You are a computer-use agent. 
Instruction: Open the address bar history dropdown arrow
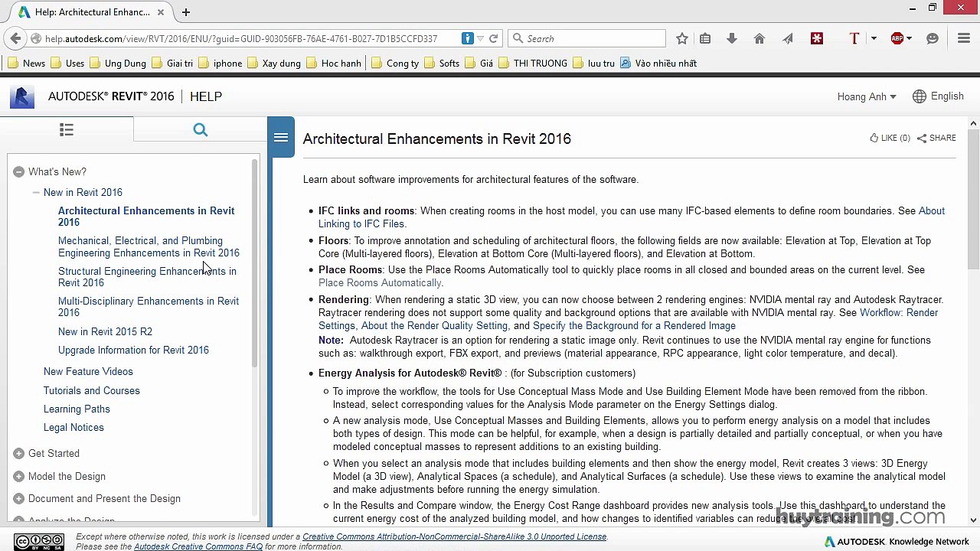[480, 38]
